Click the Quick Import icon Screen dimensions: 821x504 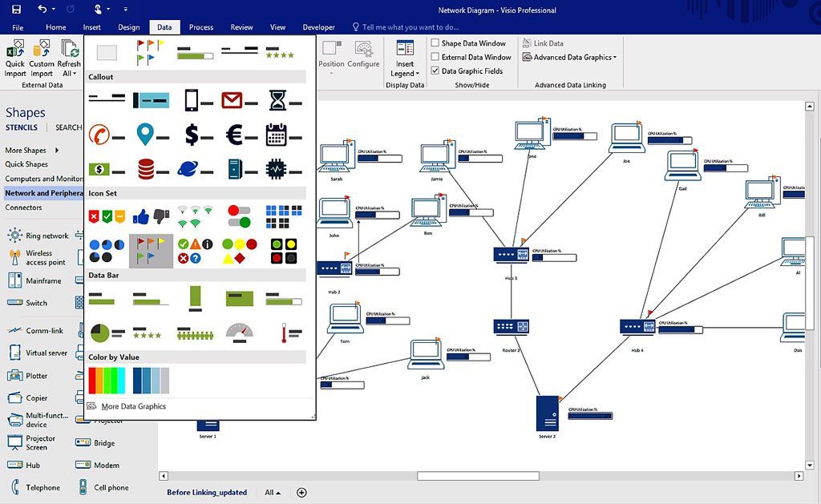pos(15,58)
